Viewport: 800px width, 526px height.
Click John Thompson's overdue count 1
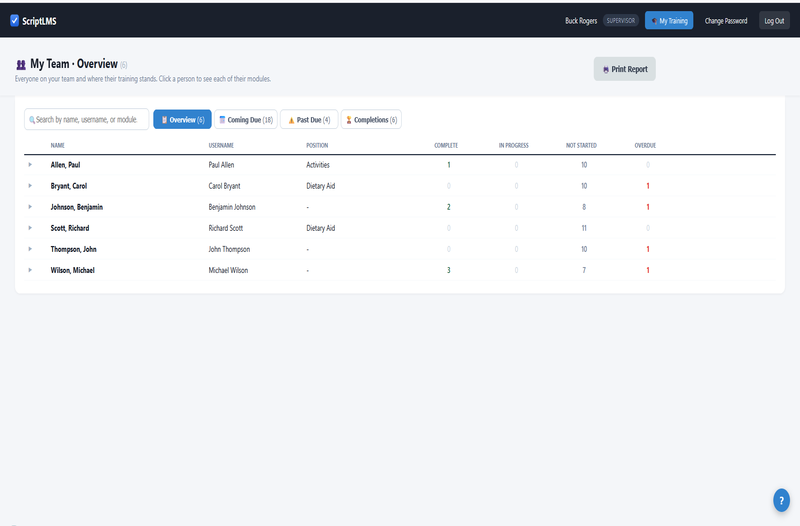pos(648,249)
